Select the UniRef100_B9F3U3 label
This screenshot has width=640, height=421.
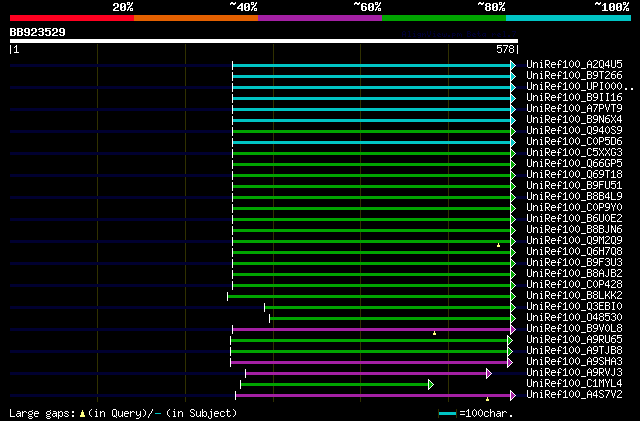click(x=574, y=263)
